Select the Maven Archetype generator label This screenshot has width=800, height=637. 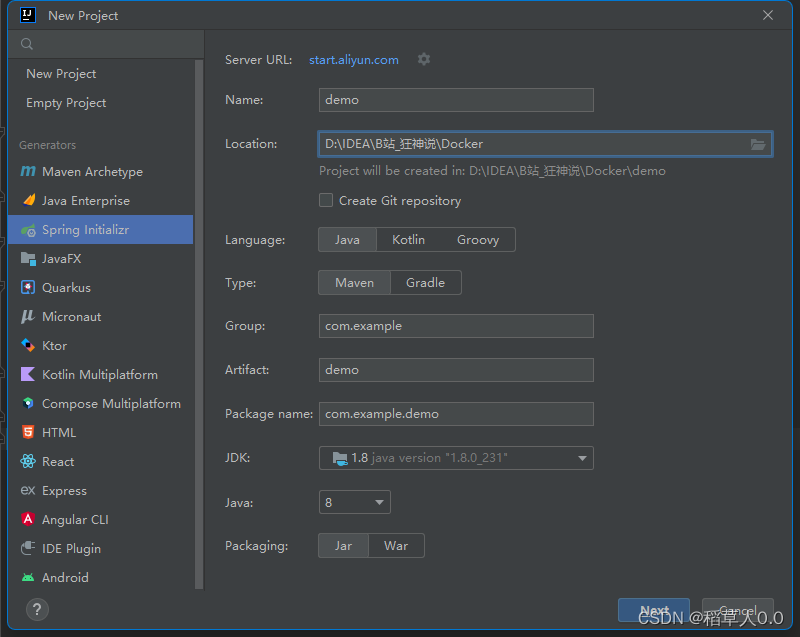(92, 172)
